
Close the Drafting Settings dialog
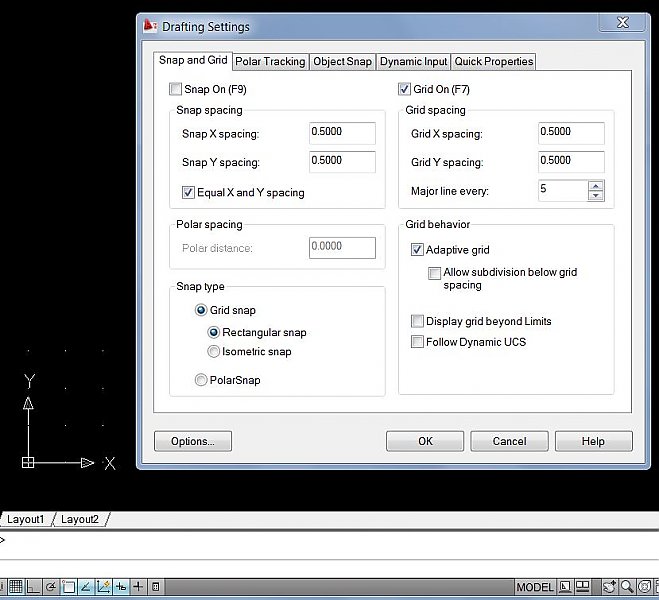coord(622,22)
